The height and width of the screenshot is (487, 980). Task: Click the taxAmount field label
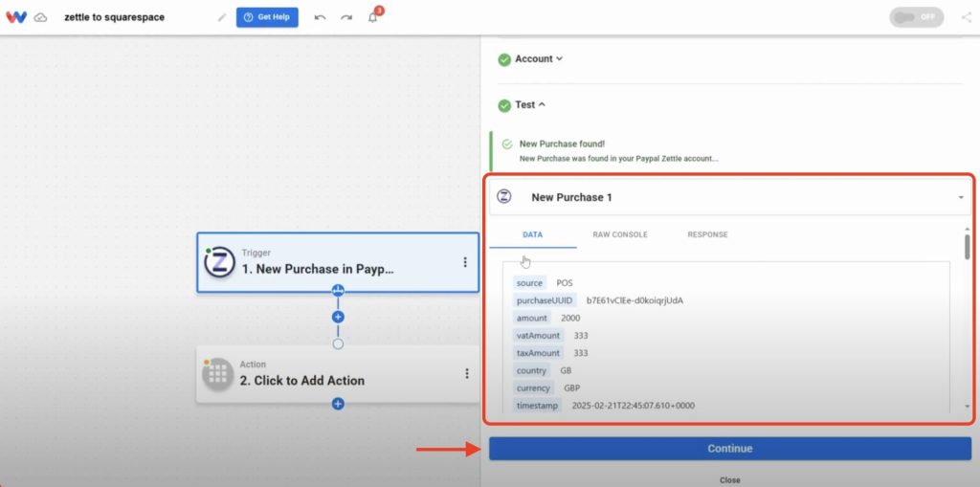538,353
